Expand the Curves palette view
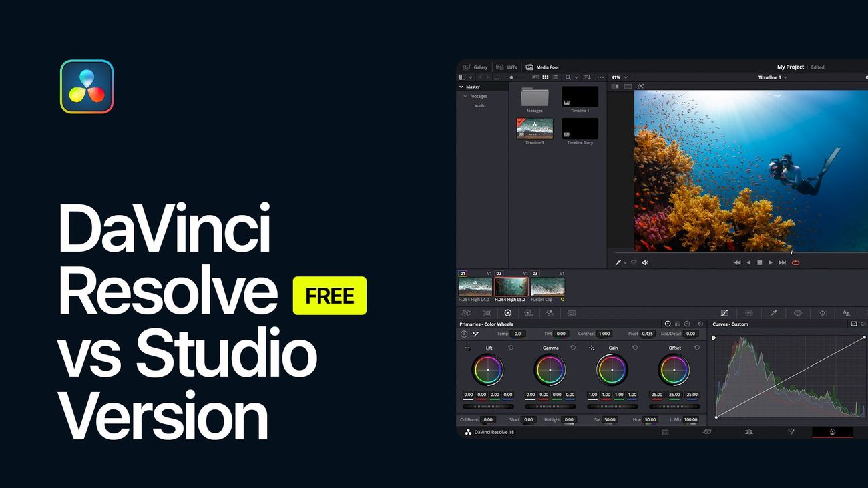Image resolution: width=868 pixels, height=488 pixels. (854, 324)
